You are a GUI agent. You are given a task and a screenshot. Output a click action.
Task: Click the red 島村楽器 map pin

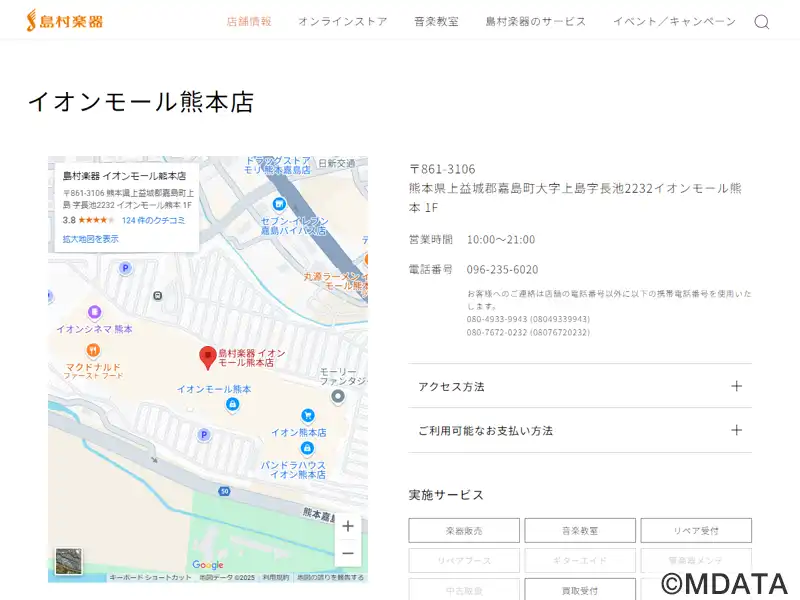[x=208, y=357]
